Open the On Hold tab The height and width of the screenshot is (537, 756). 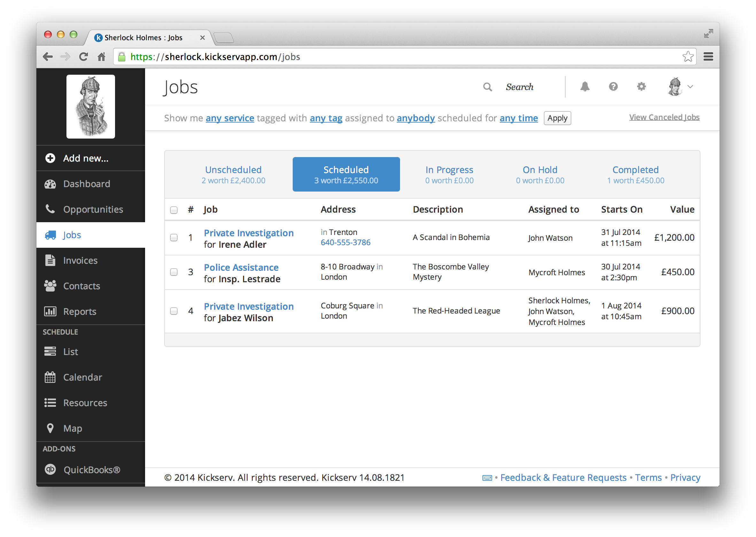click(540, 175)
